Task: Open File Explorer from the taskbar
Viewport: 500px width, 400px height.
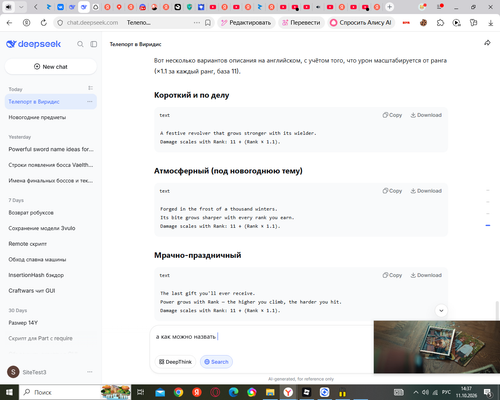Action: point(270,392)
